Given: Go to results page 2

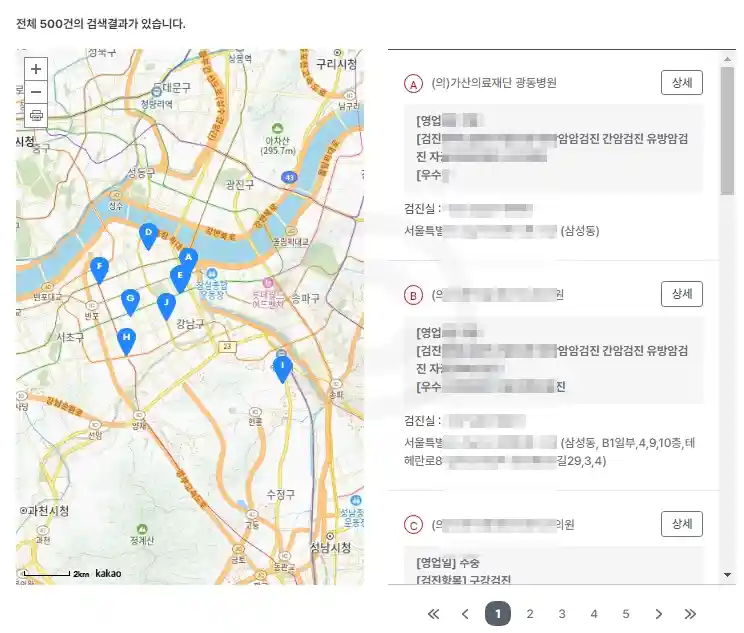Looking at the screenshot, I should click(530, 614).
